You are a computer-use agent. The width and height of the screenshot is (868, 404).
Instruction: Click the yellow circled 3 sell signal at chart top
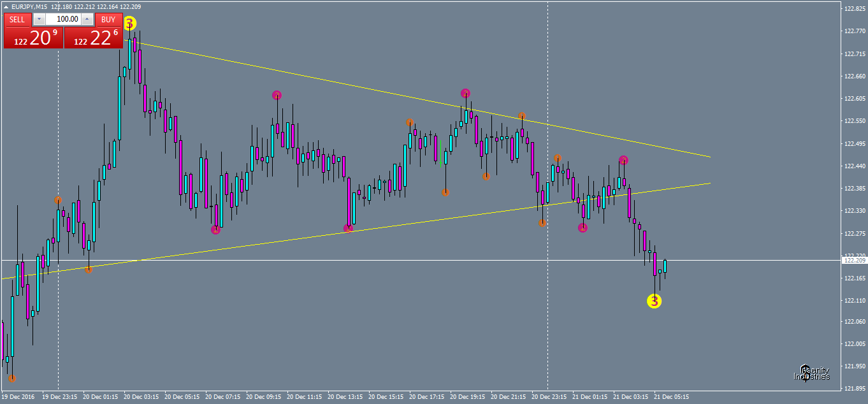pos(129,22)
